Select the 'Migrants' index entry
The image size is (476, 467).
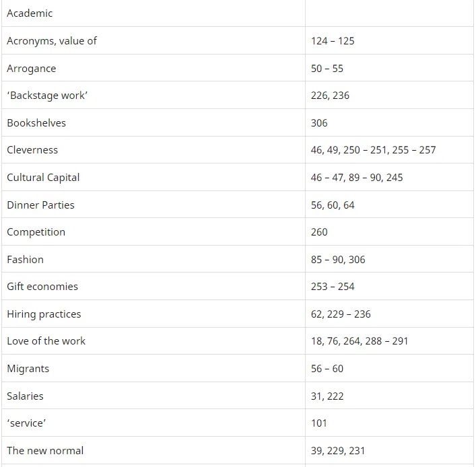point(28,369)
